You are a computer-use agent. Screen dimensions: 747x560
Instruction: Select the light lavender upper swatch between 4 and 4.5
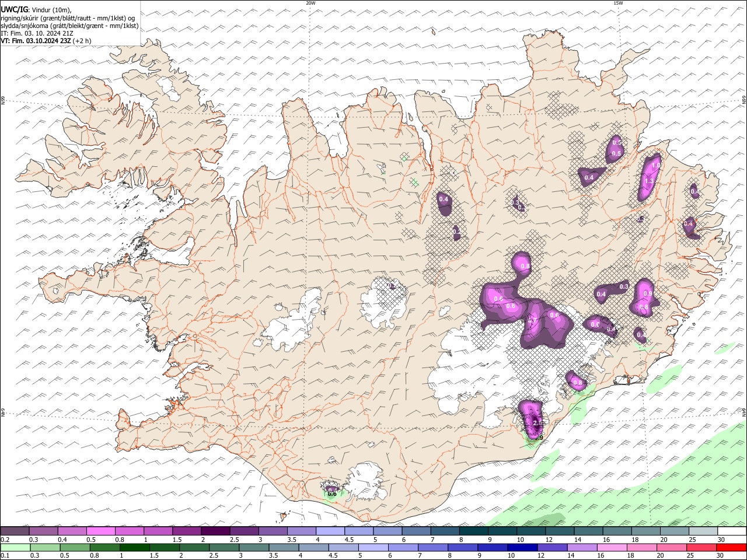tap(330, 531)
